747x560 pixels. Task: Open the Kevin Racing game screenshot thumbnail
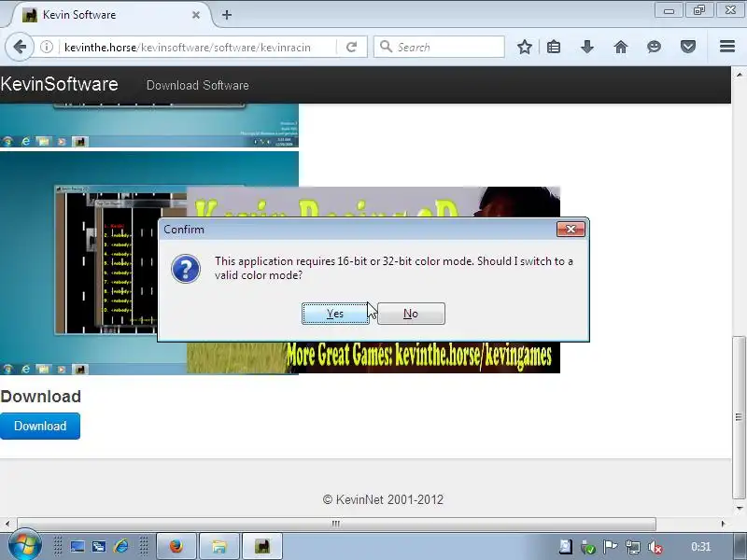[x=78, y=263]
